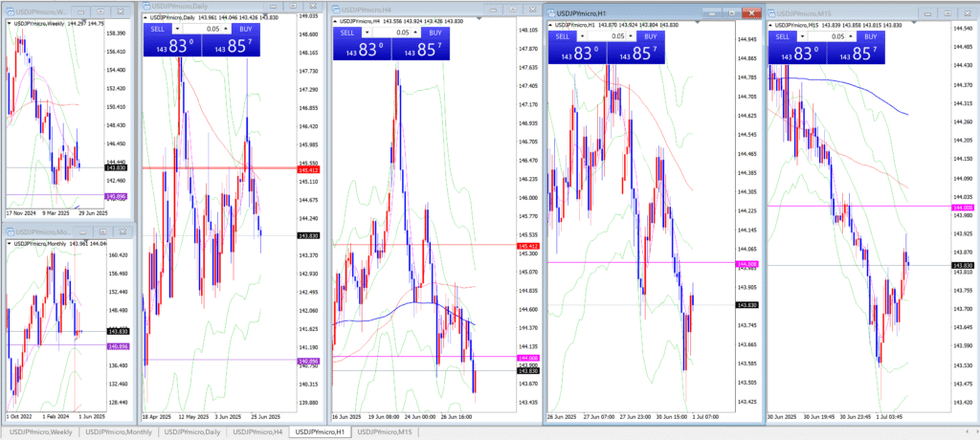Click the red 145.412 price label in H4 chart

(x=528, y=246)
